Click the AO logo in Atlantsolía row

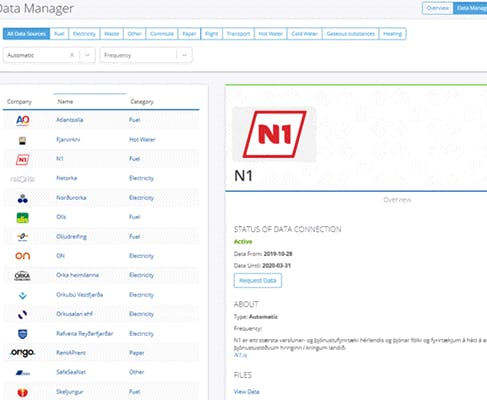[x=23, y=120]
